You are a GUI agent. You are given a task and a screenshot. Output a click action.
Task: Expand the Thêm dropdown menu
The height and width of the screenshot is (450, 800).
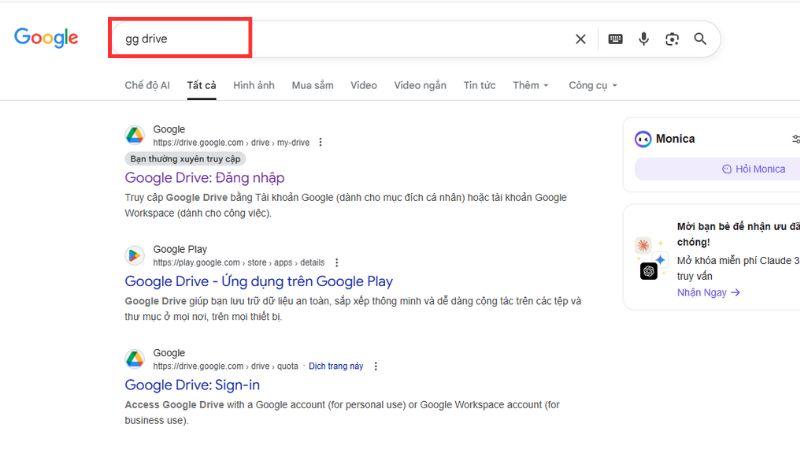tap(530, 86)
